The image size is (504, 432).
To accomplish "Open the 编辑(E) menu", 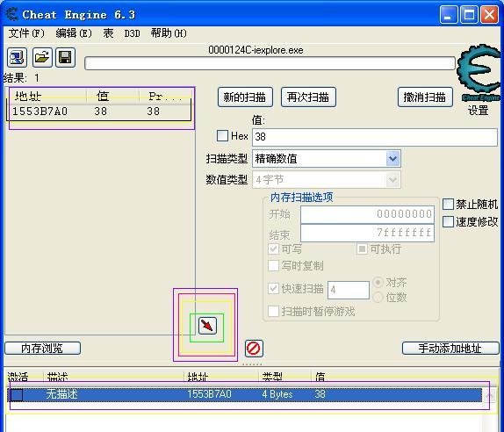I will pos(74,33).
